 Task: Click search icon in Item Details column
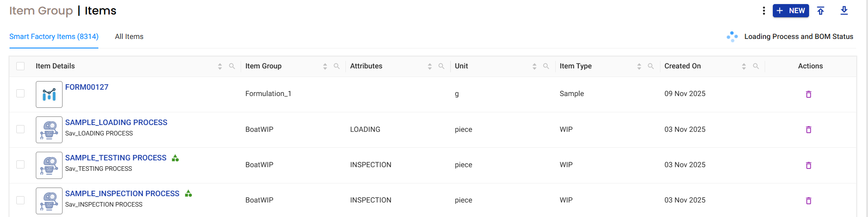point(232,66)
